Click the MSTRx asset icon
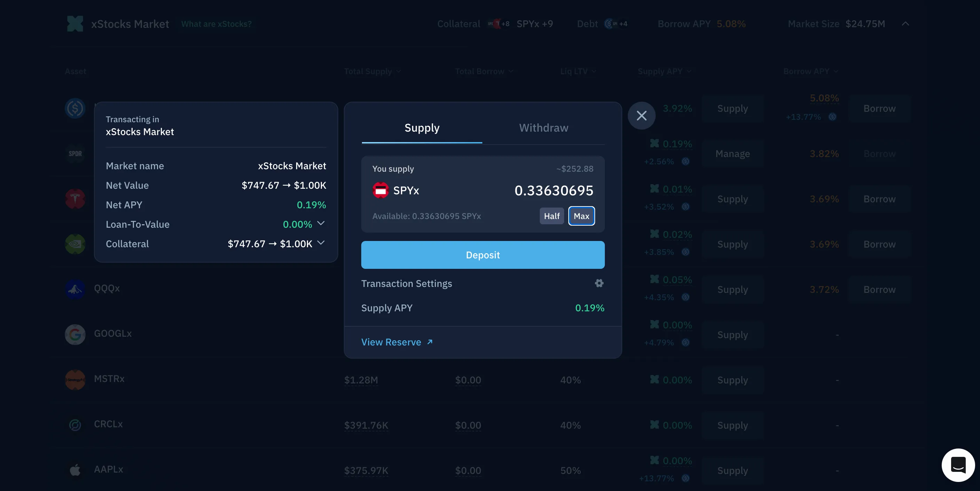Image resolution: width=980 pixels, height=491 pixels. point(75,380)
